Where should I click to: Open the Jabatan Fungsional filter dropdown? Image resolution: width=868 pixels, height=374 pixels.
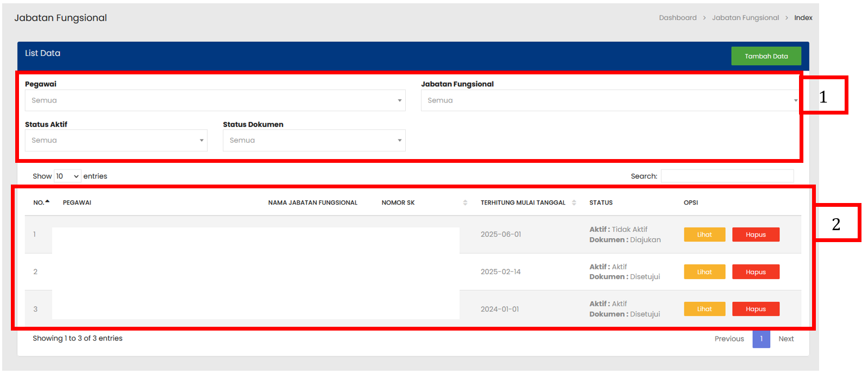coord(609,100)
